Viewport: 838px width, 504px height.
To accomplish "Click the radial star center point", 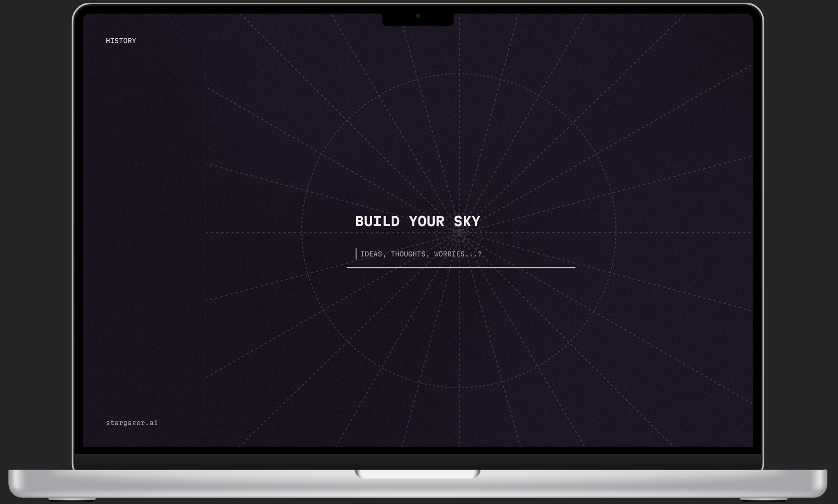I will [460, 233].
